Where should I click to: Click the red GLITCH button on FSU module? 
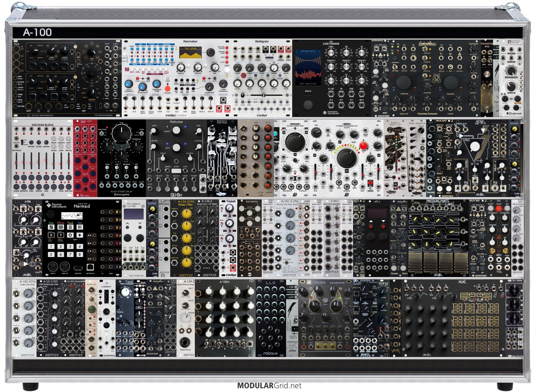(499, 208)
